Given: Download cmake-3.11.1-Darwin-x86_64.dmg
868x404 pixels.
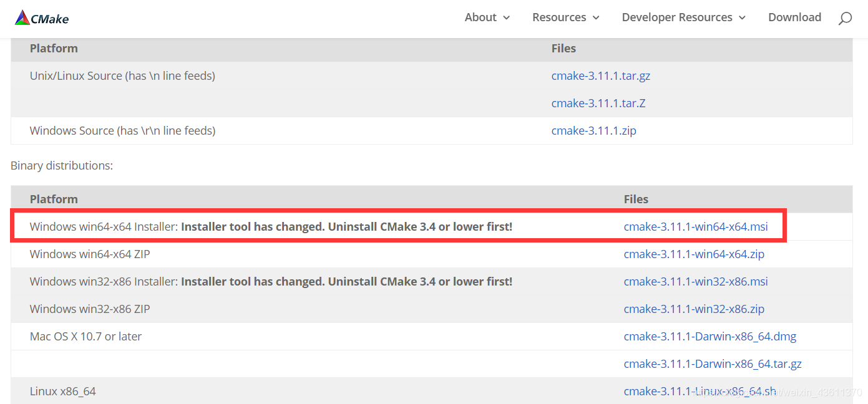Looking at the screenshot, I should 710,337.
